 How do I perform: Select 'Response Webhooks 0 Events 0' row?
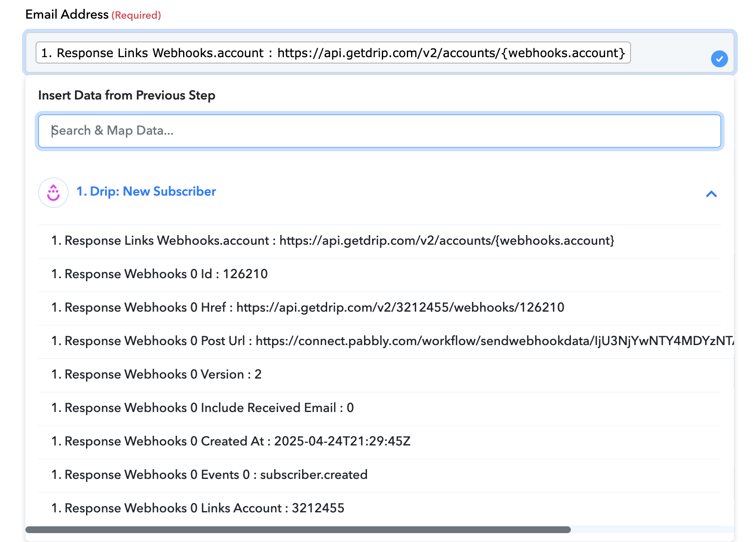pyautogui.click(x=380, y=475)
